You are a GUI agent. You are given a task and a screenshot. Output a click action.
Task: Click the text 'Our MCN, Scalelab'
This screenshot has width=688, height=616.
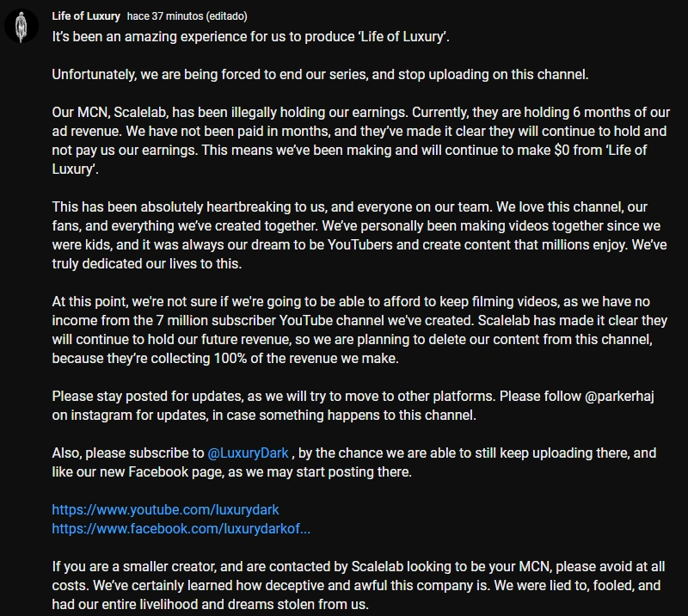[x=110, y=113]
